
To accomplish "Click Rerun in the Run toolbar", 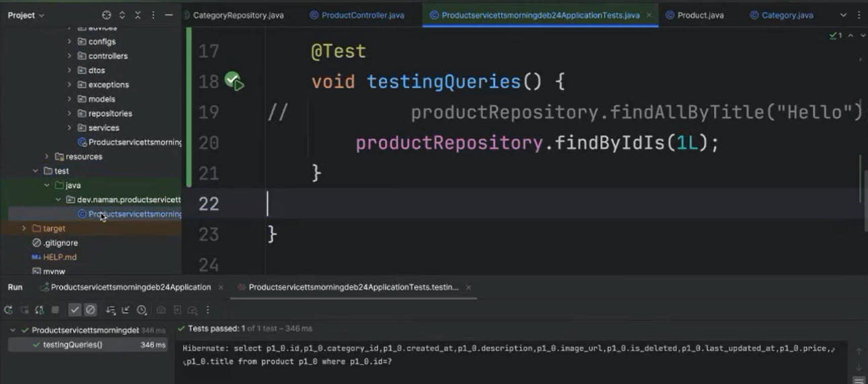I will point(8,310).
